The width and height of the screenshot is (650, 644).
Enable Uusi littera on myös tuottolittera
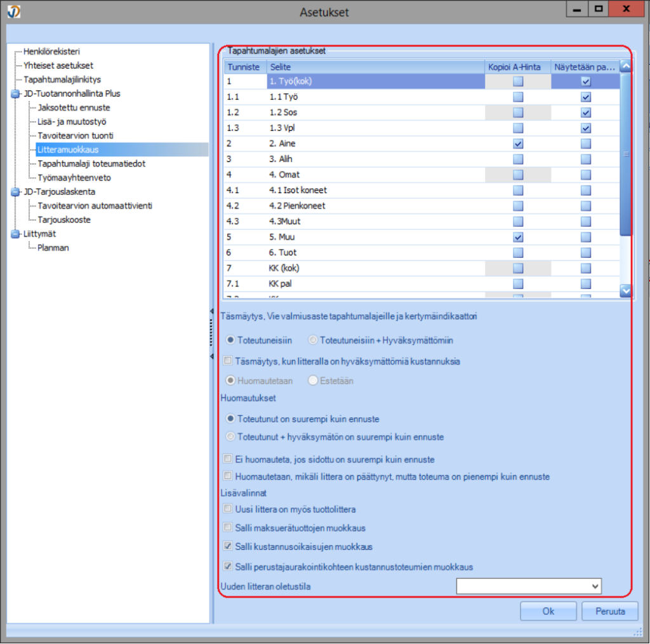click(228, 509)
